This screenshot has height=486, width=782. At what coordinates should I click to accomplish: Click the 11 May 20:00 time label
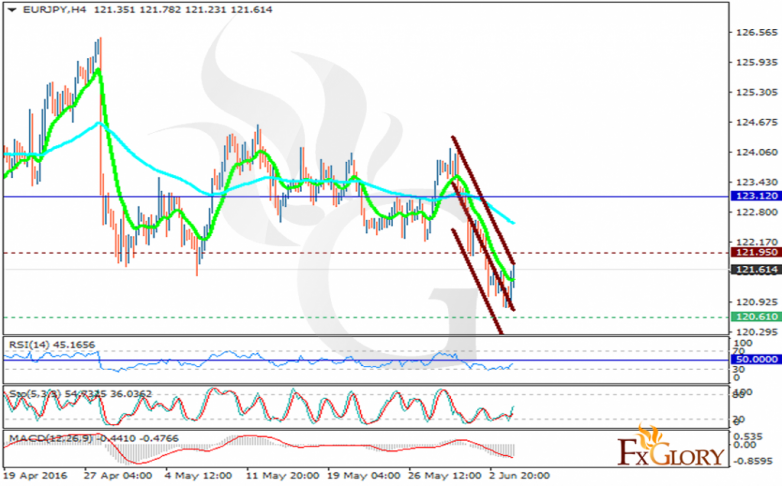(282, 476)
